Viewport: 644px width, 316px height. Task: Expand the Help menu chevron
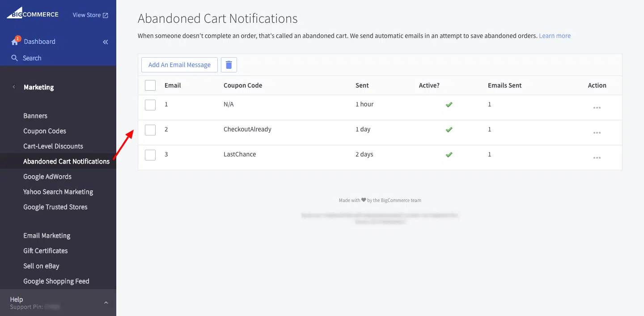106,303
